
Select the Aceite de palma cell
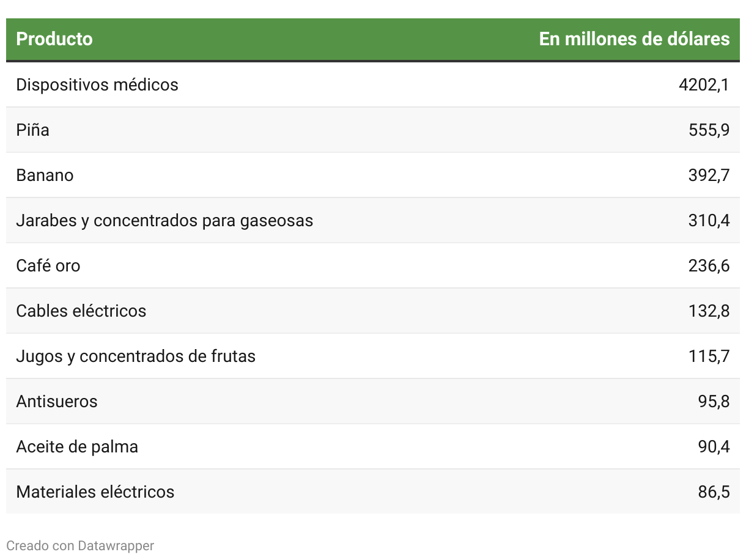tap(77, 446)
